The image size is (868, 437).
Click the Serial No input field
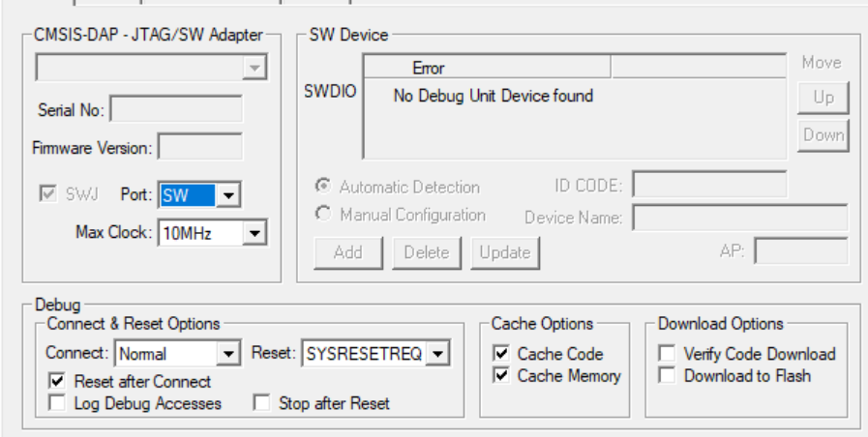click(176, 109)
